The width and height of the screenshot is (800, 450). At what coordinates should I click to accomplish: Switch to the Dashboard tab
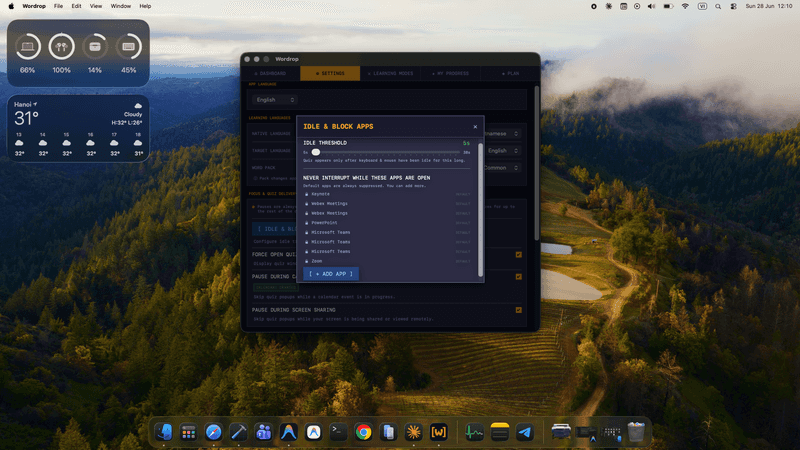click(270, 73)
